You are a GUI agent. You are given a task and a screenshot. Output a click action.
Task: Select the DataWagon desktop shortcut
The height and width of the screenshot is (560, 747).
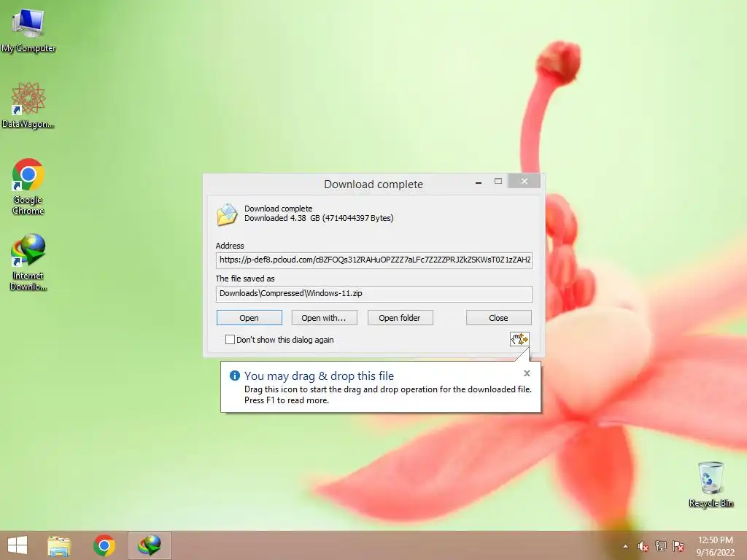pos(28,105)
